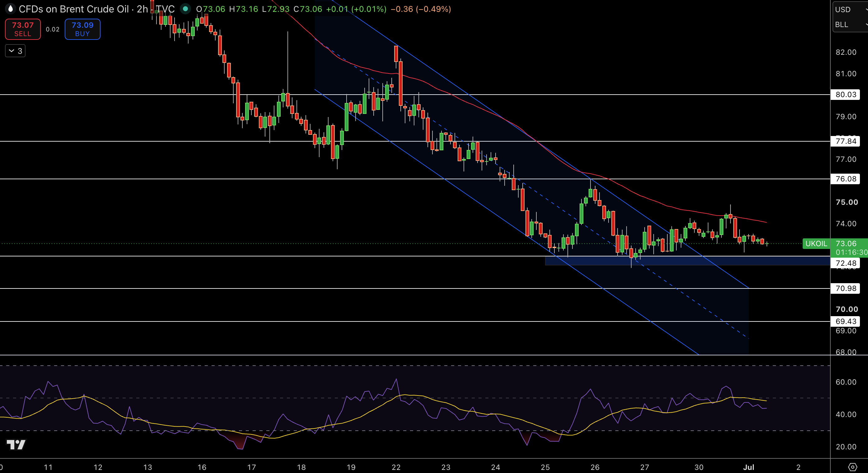This screenshot has height=473, width=868.
Task: Click the 16 date label on time axis
Action: (x=202, y=467)
